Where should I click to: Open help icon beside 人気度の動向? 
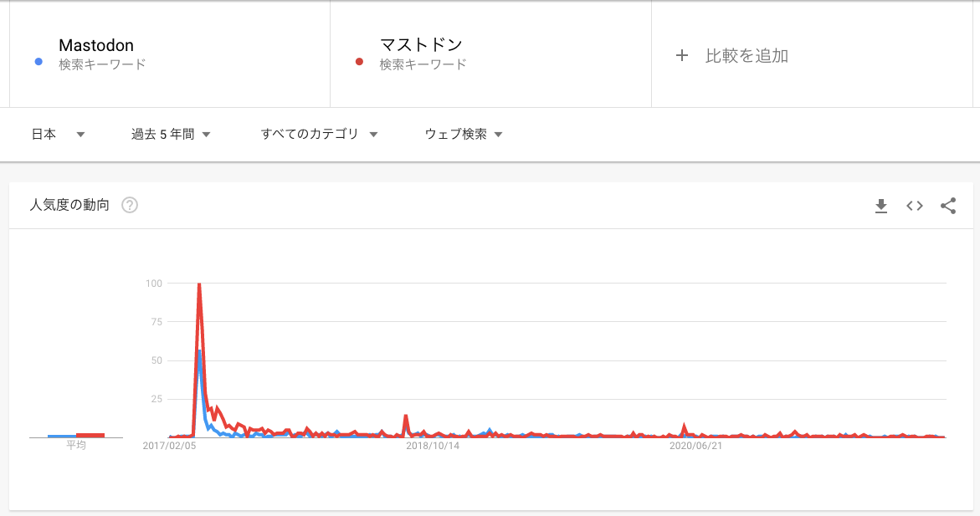(130, 205)
